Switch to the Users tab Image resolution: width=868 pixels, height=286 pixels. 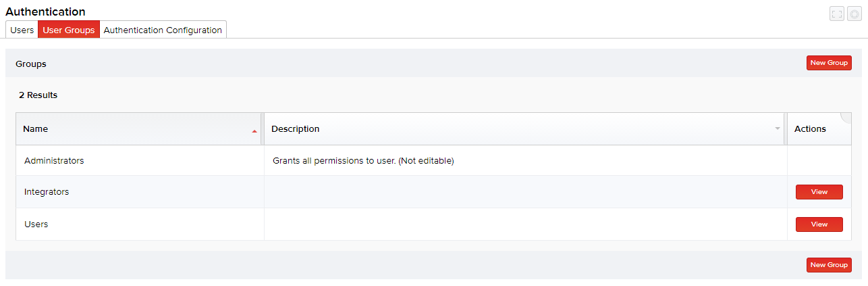coord(22,30)
